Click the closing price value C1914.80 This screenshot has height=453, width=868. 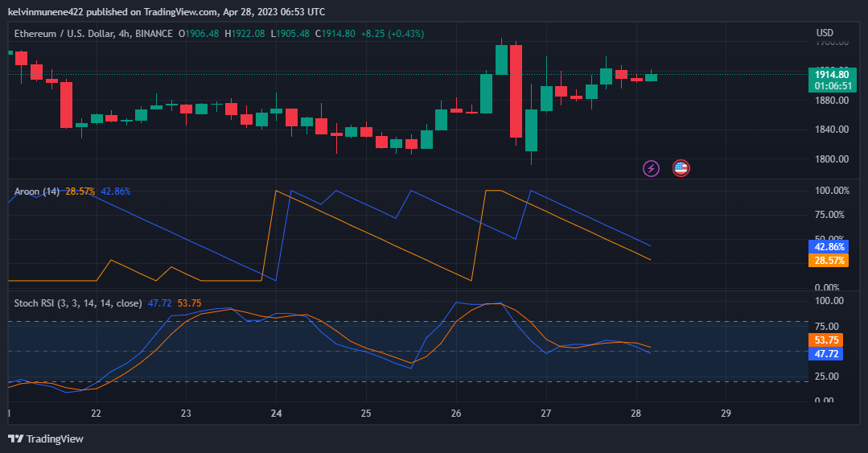335,34
